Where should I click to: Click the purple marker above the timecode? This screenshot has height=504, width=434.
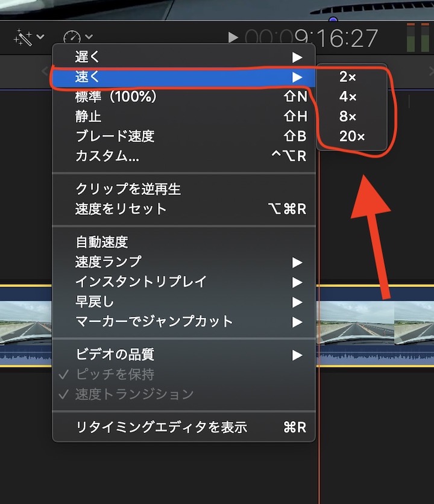[x=333, y=20]
